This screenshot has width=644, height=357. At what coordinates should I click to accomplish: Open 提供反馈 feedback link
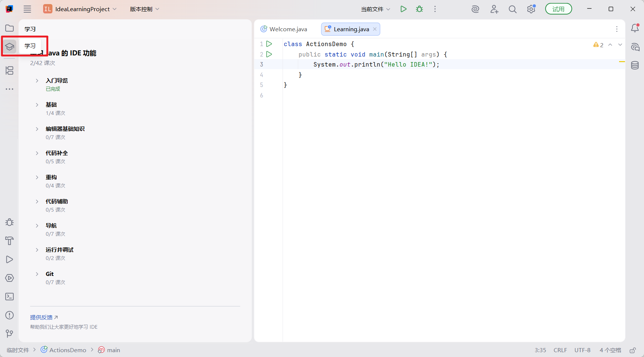pyautogui.click(x=44, y=317)
